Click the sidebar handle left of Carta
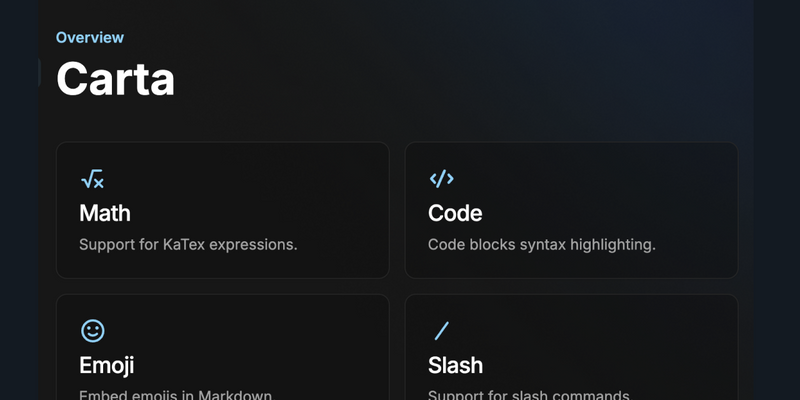 pos(39,72)
